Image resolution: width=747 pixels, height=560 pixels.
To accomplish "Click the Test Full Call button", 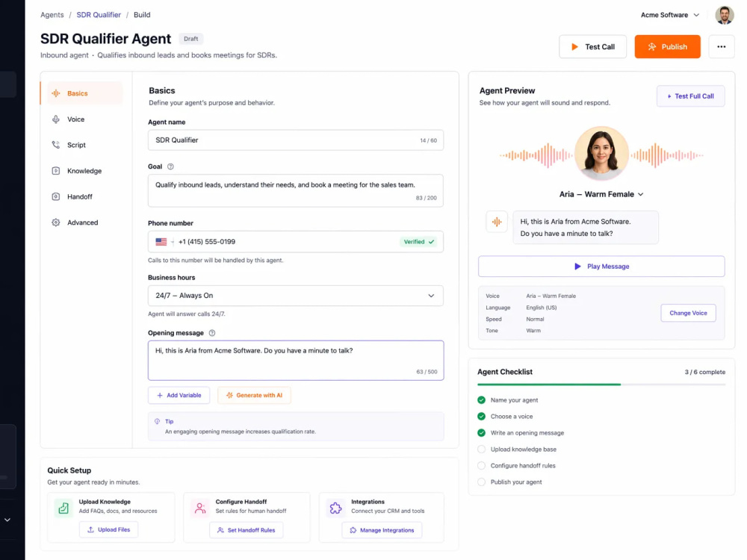I will click(x=690, y=96).
